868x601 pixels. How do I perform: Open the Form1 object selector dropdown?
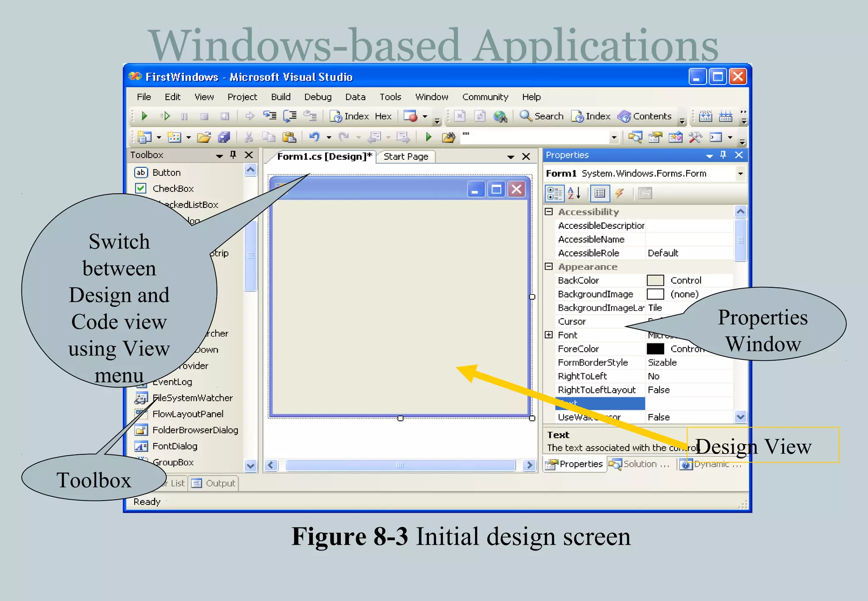(740, 173)
